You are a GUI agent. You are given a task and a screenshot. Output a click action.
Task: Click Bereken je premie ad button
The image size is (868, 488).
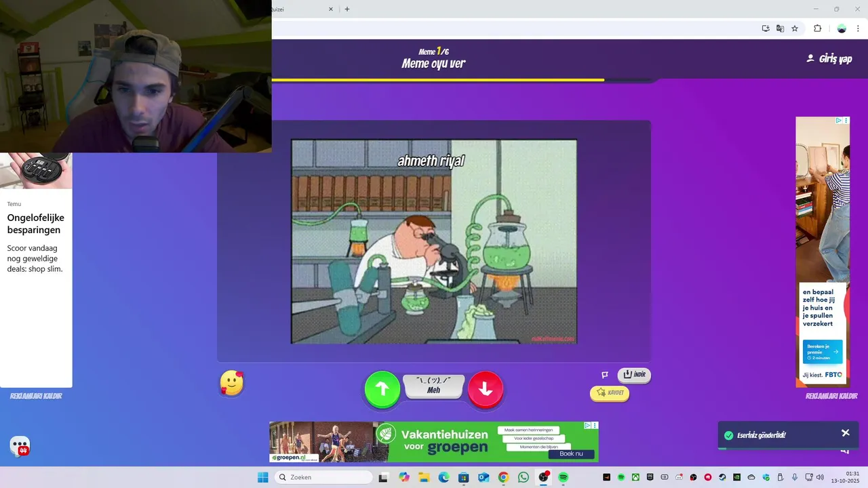pyautogui.click(x=823, y=351)
